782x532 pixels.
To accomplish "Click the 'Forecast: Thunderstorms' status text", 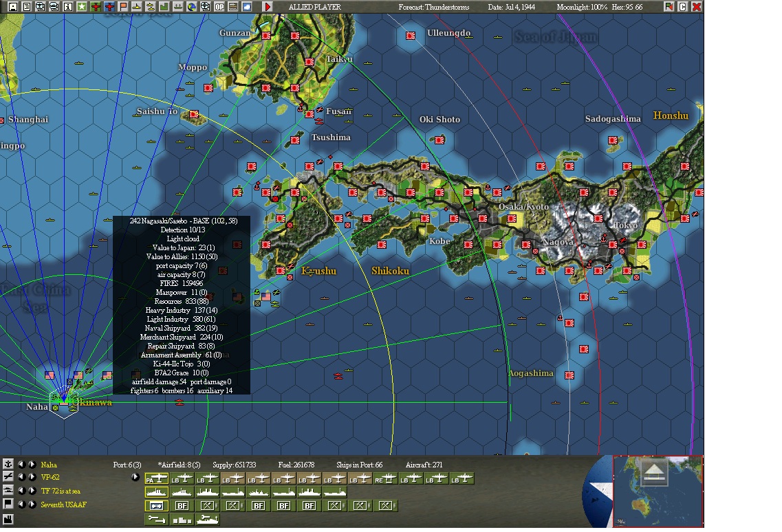I will pos(434,7).
